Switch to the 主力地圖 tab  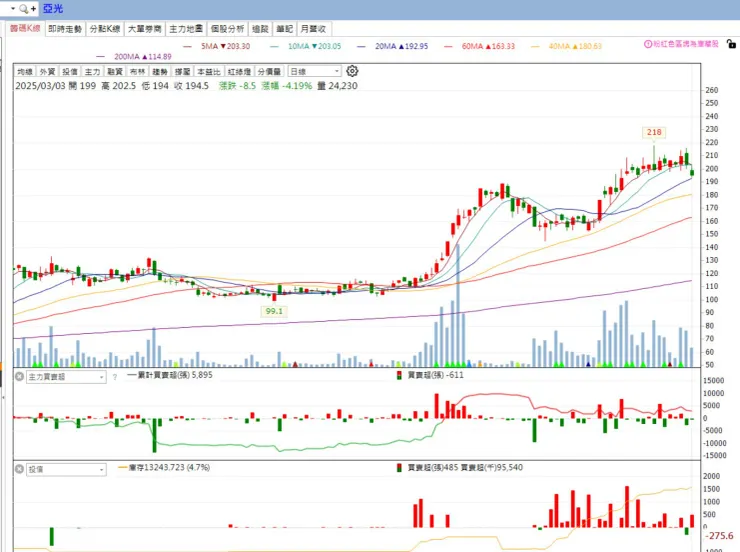pos(186,29)
